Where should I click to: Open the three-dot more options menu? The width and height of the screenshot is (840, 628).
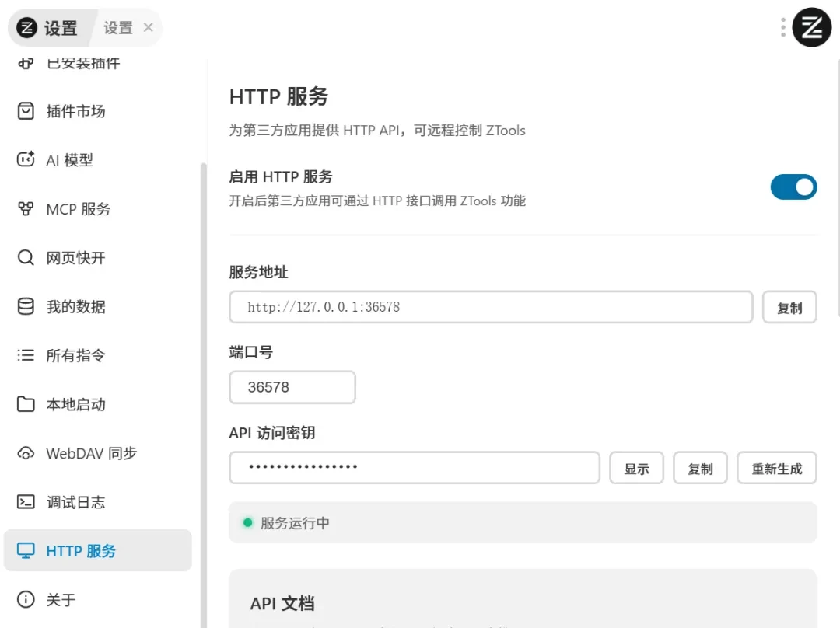point(782,27)
